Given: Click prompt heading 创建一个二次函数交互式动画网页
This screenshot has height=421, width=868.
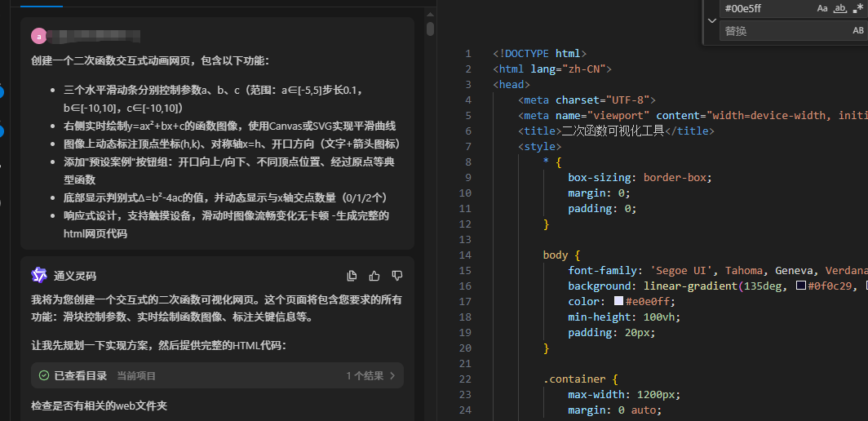Looking at the screenshot, I should click(151, 60).
